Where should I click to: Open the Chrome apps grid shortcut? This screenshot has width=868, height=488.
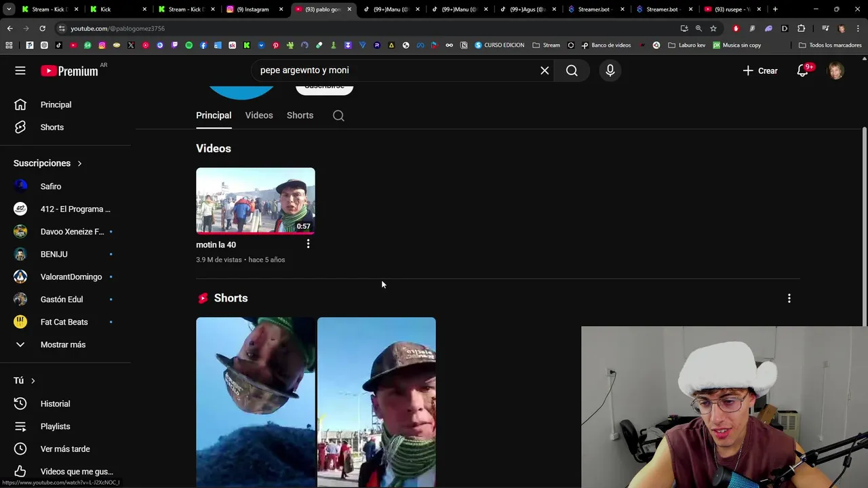pyautogui.click(x=9, y=45)
